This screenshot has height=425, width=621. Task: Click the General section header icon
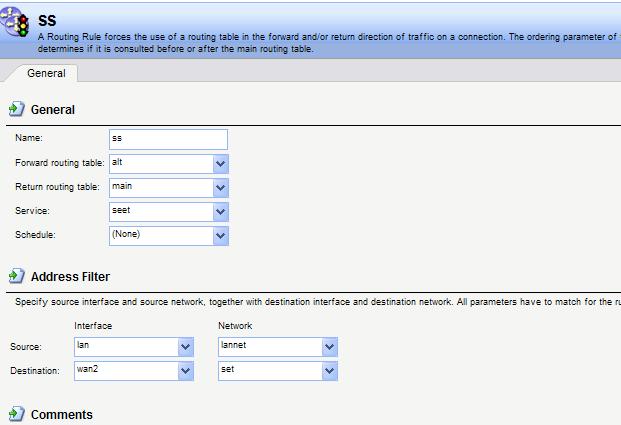tap(16, 109)
